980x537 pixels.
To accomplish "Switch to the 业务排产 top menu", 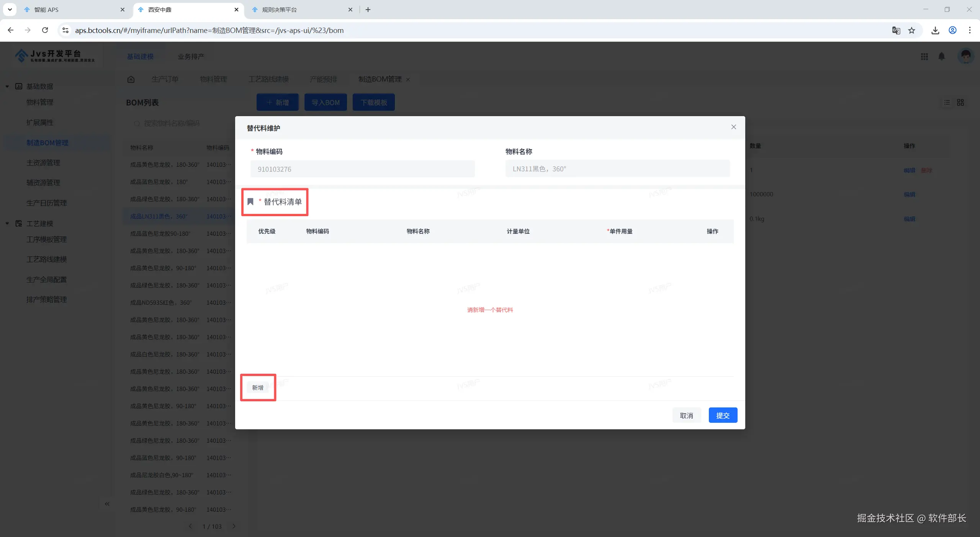I will [190, 57].
